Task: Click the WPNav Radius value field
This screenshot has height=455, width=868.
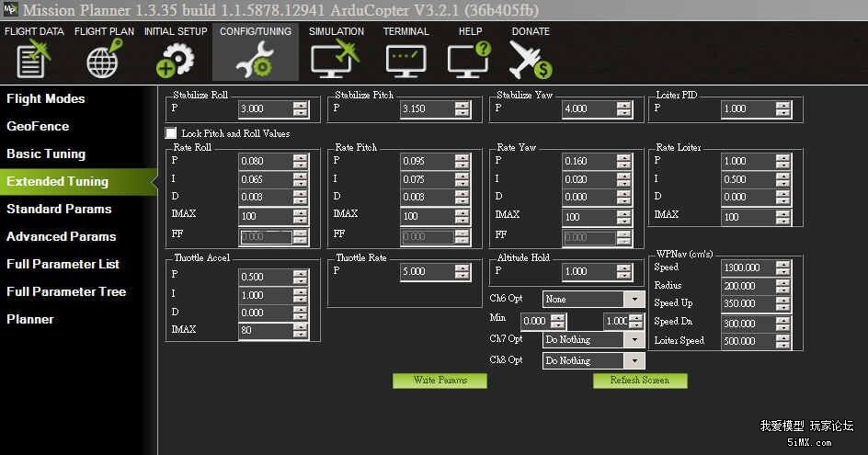Action: point(748,286)
